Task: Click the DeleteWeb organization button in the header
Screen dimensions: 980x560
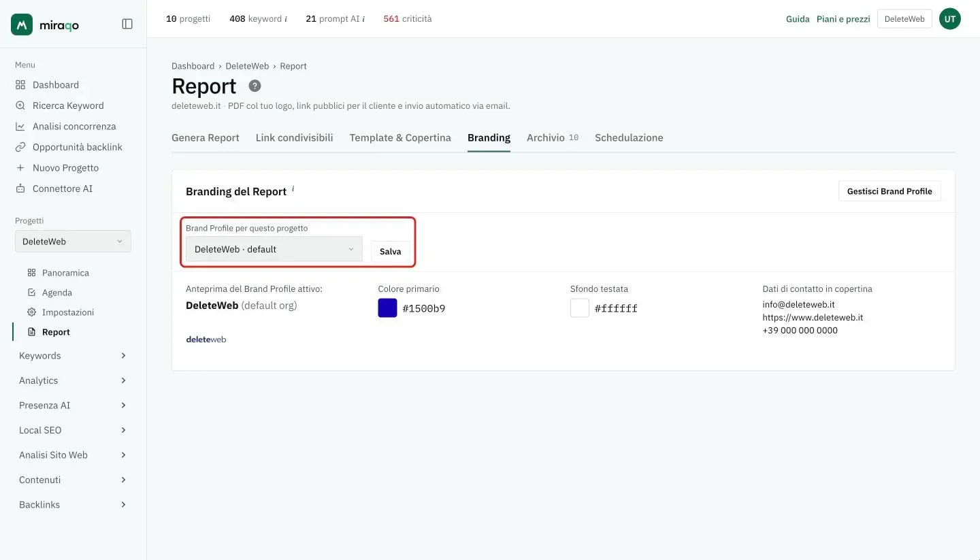Action: pyautogui.click(x=904, y=19)
